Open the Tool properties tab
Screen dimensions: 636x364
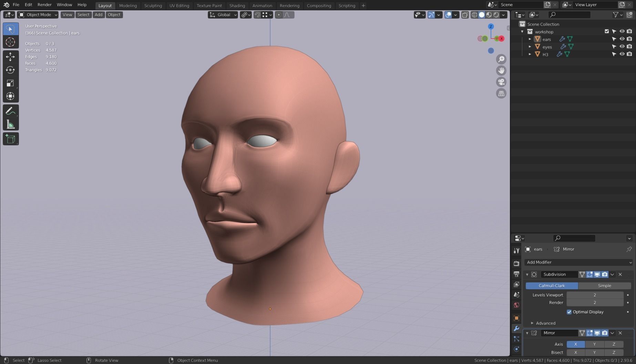516,250
